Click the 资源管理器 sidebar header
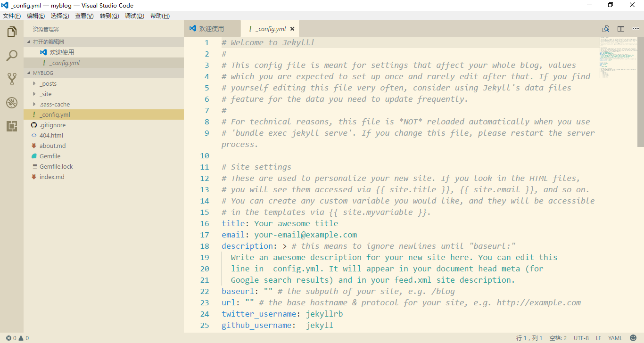 46,29
